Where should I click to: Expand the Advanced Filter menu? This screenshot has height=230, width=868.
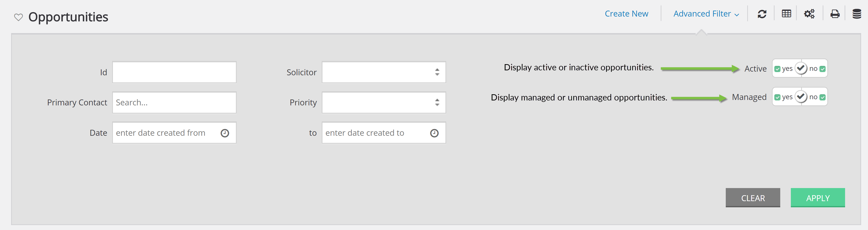click(706, 14)
